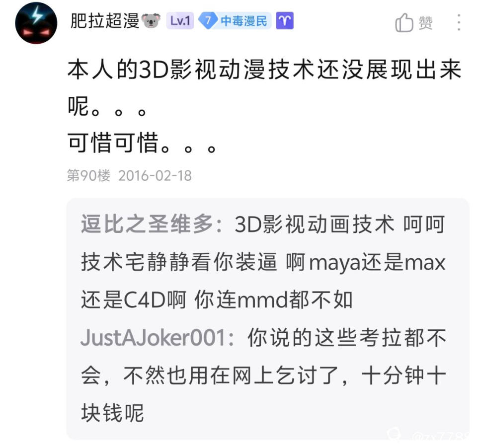This screenshot has width=477, height=448.
Task: Click the 2016-02-18 post date
Action: click(x=155, y=176)
